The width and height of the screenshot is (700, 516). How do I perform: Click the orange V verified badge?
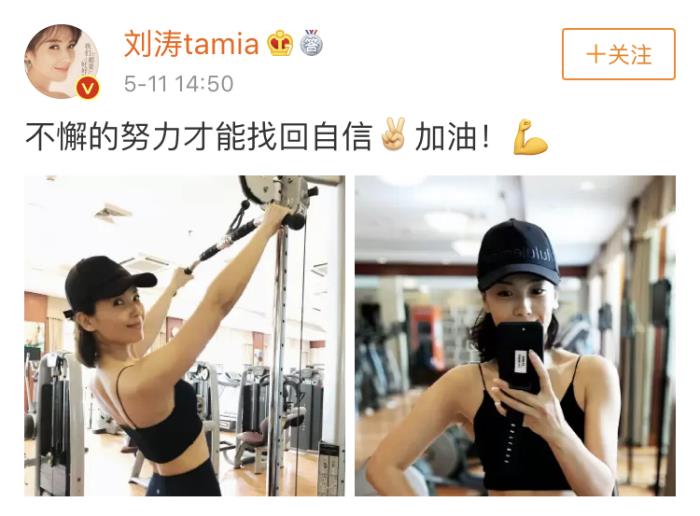[x=87, y=88]
